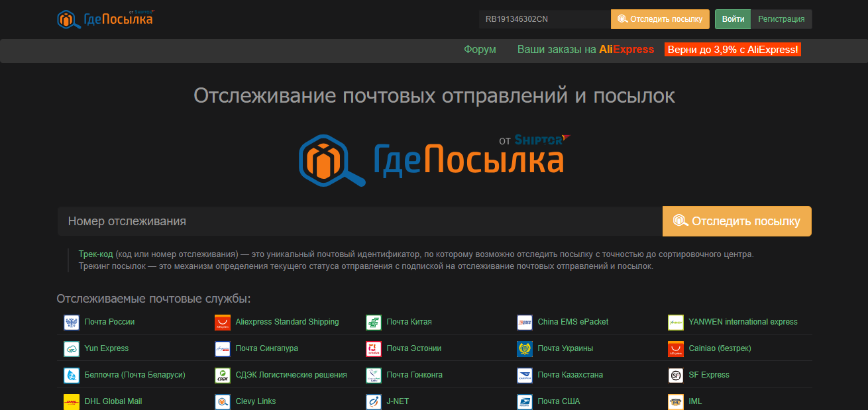Viewport: 868px width, 410px height.
Task: Open the Yun Express link
Action: (107, 348)
